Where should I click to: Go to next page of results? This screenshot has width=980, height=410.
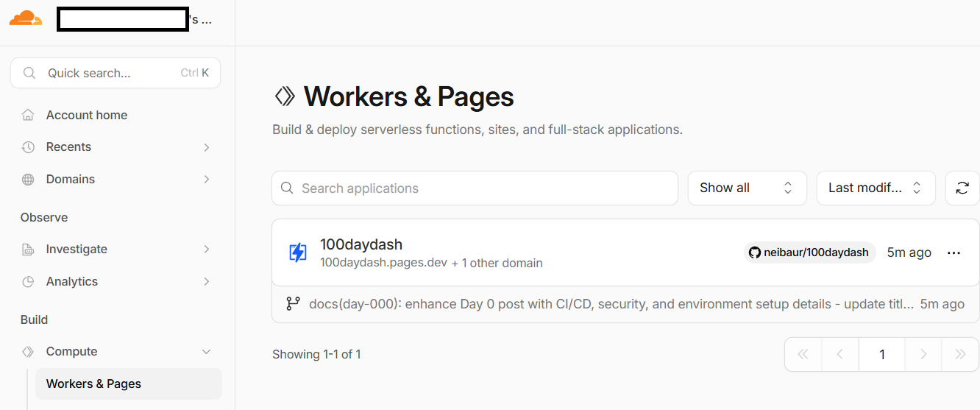click(x=923, y=354)
